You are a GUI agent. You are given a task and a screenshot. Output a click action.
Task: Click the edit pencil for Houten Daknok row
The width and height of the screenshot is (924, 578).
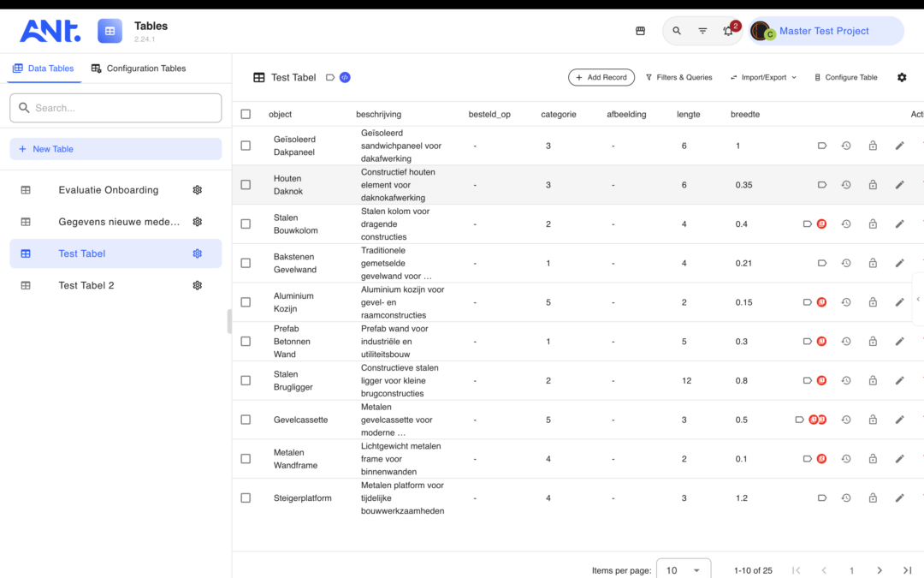[899, 185]
